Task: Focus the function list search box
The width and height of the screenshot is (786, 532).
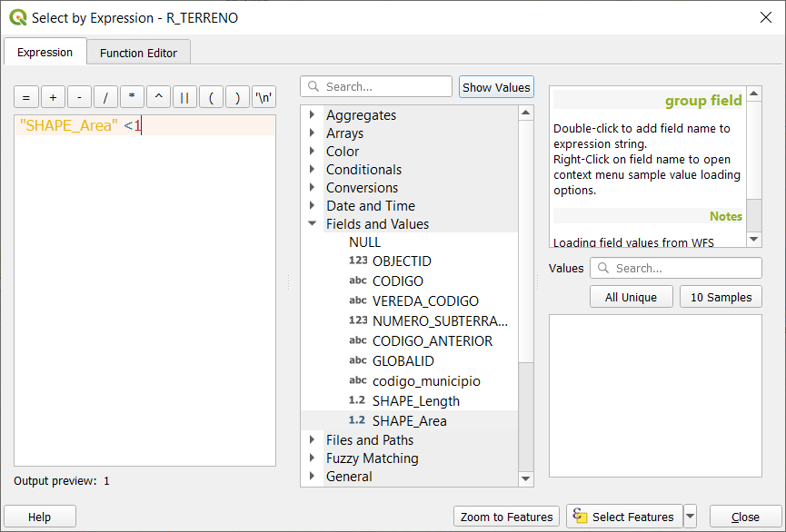Action: (376, 86)
